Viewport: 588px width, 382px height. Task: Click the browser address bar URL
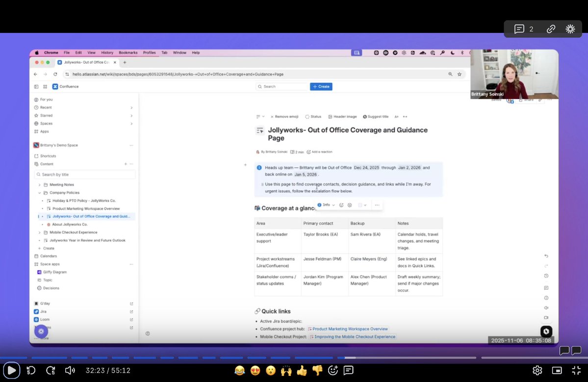(x=178, y=74)
